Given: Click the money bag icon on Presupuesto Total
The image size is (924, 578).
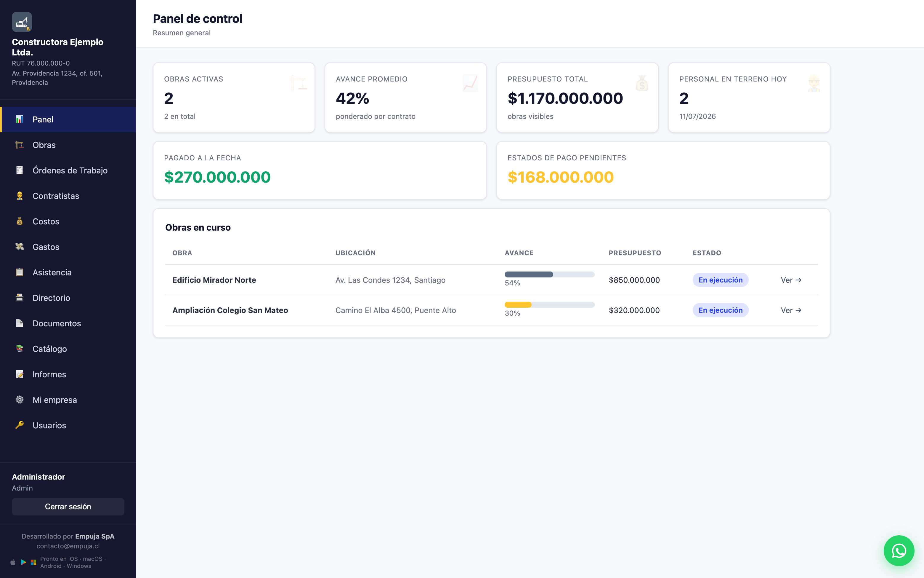Looking at the screenshot, I should tap(642, 83).
